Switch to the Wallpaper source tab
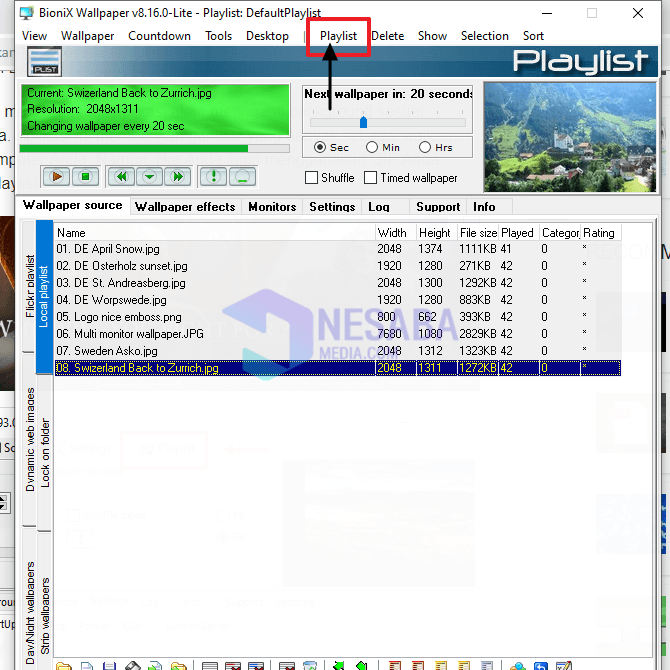This screenshot has height=670, width=670. point(73,206)
